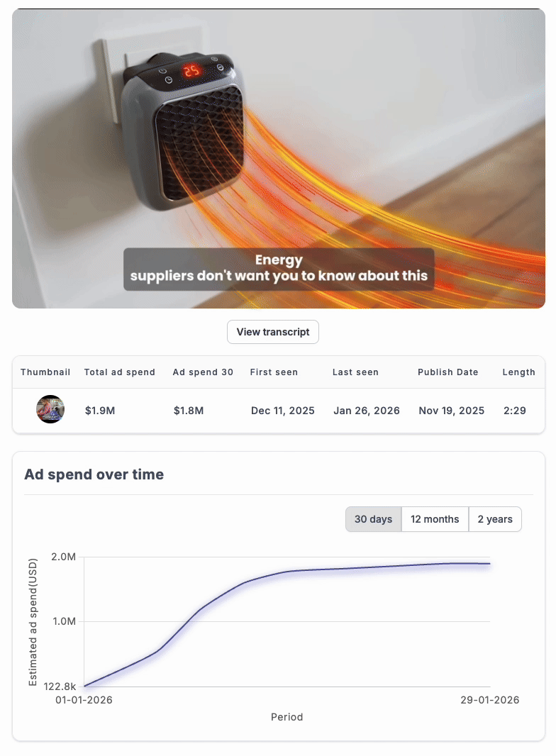Screen dimensions: 556x756
Task: Click the Total ad spend column header
Action: pos(120,372)
